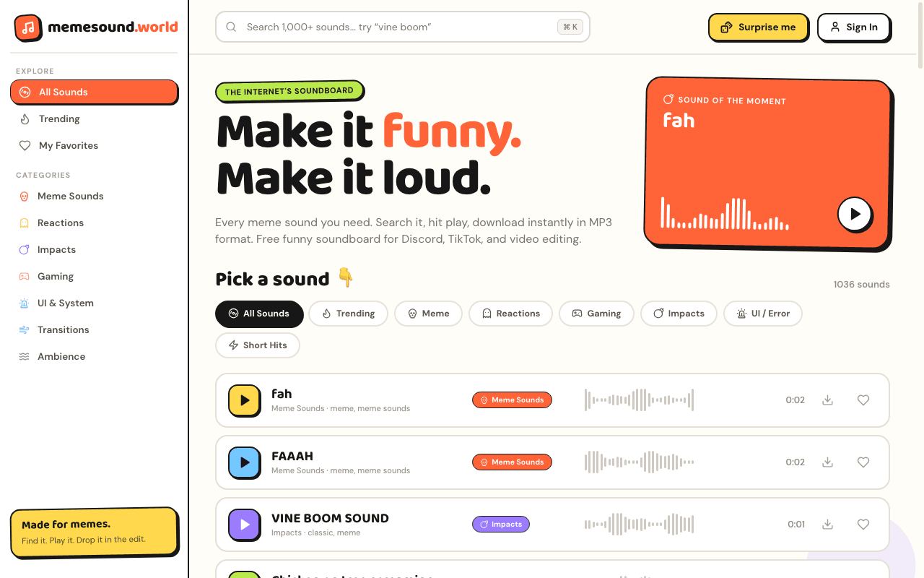Click the Impacts tag on VINE BOOM row

click(501, 525)
